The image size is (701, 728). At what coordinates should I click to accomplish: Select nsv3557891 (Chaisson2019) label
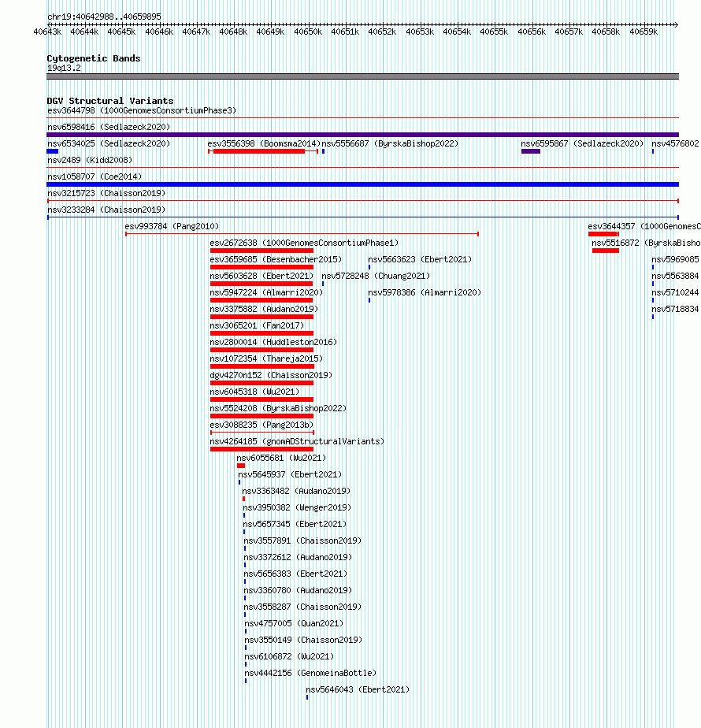[x=302, y=540]
